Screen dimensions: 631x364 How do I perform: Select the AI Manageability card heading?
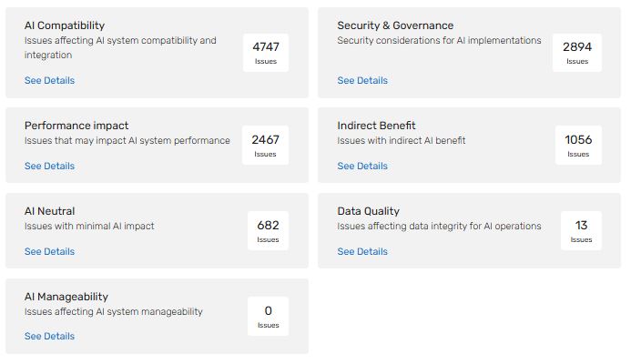[66, 297]
